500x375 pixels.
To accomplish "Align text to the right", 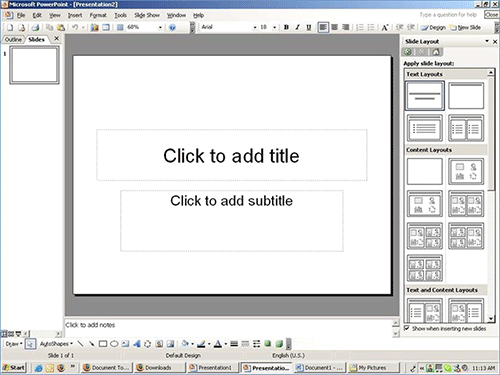I will [x=346, y=27].
